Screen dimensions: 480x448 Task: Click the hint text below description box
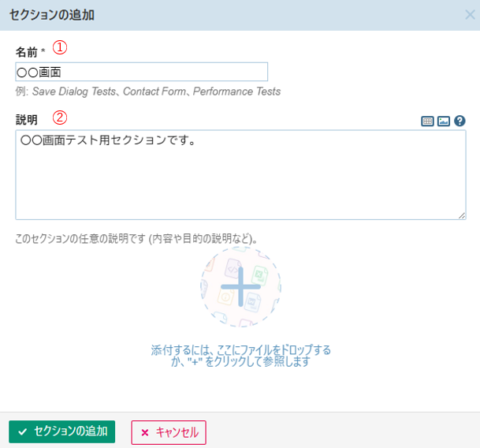(x=137, y=237)
